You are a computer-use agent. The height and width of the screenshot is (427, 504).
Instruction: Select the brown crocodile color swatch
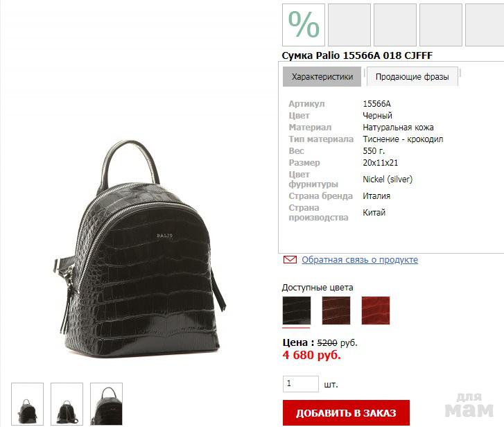point(336,311)
